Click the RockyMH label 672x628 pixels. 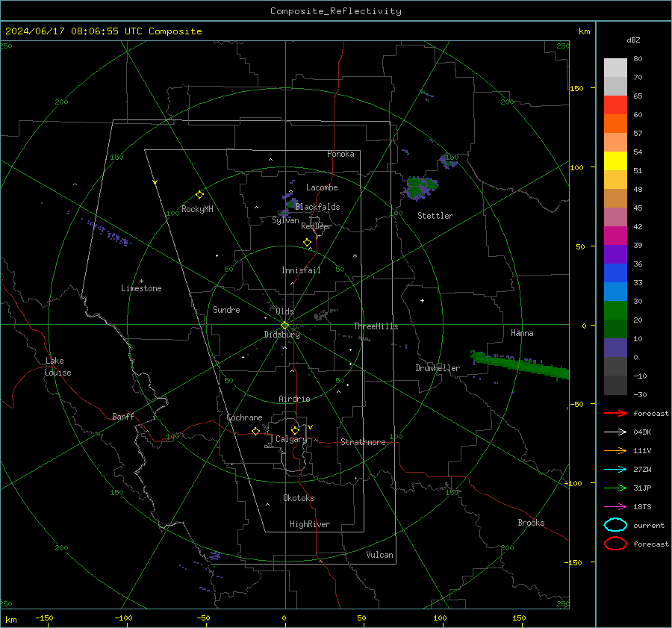(197, 209)
